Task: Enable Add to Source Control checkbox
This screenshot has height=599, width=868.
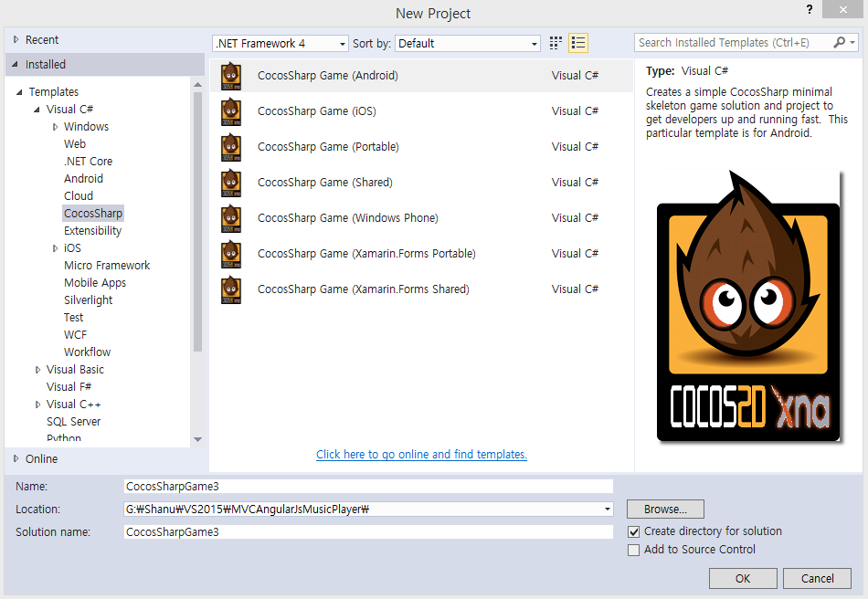Action: pyautogui.click(x=634, y=550)
